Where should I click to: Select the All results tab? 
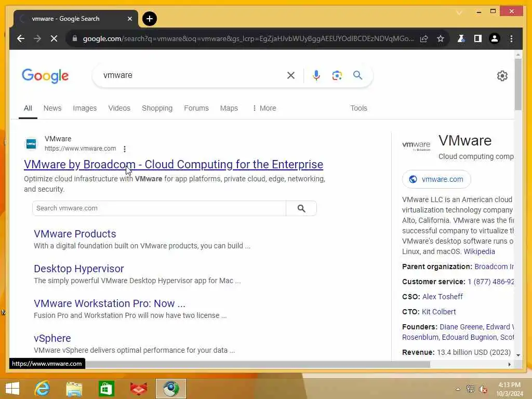[28, 108]
